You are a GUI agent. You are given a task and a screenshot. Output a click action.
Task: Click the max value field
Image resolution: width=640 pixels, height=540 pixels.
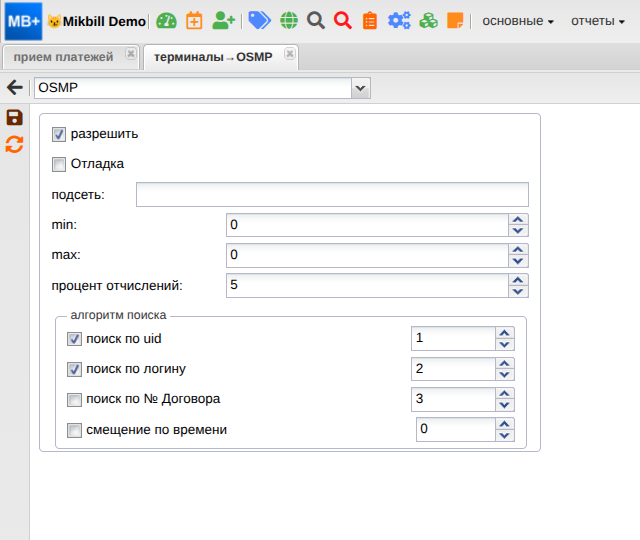point(367,255)
